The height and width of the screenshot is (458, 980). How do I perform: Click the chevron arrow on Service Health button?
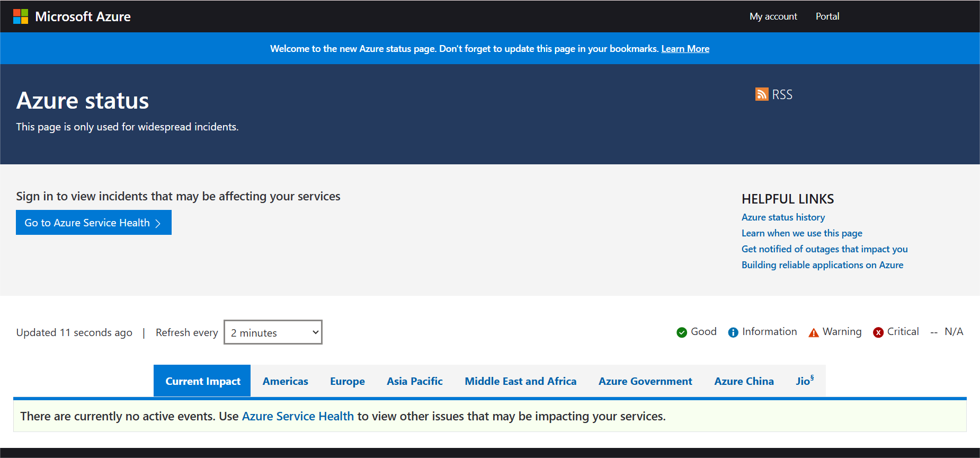(x=158, y=223)
